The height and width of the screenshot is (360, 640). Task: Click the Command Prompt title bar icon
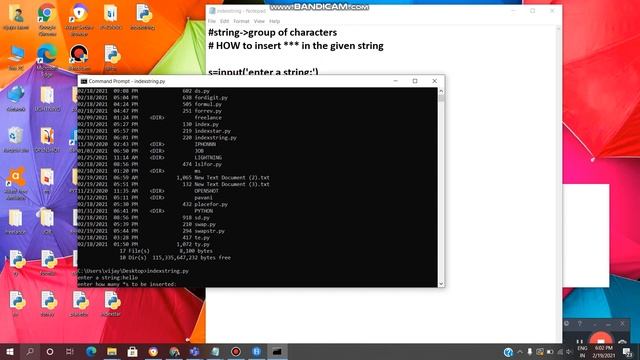tap(84, 81)
